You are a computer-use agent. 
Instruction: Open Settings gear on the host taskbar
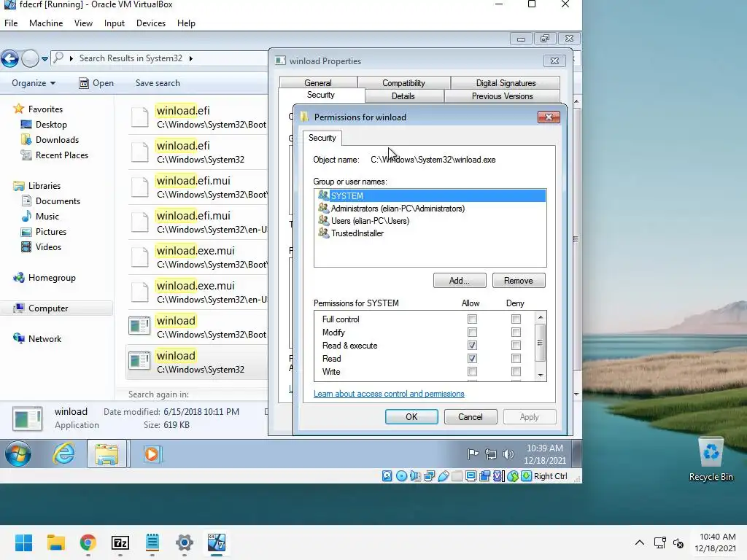coord(185,542)
